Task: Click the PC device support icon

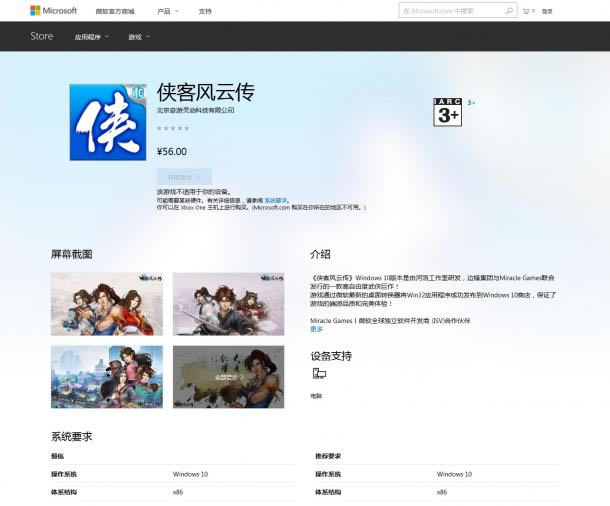Action: 319,374
